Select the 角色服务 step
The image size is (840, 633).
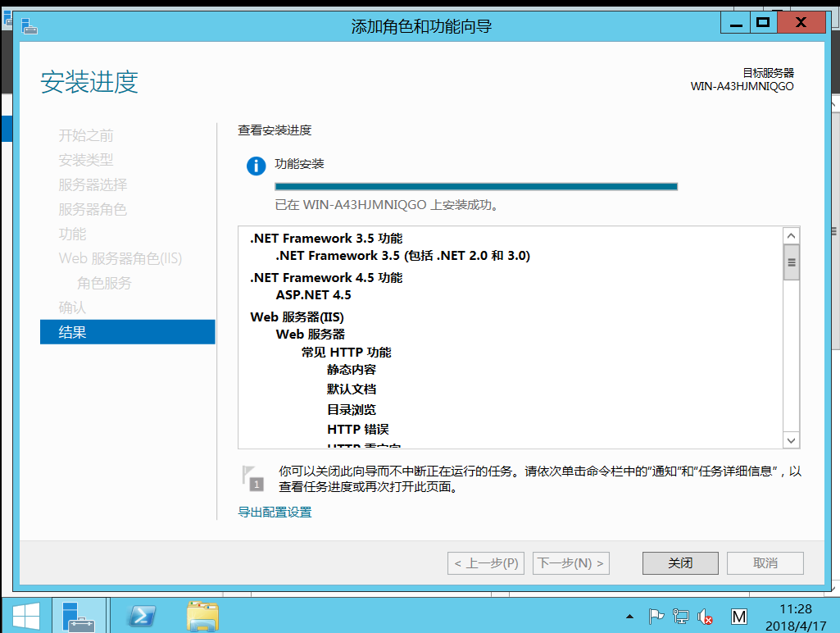(x=104, y=283)
